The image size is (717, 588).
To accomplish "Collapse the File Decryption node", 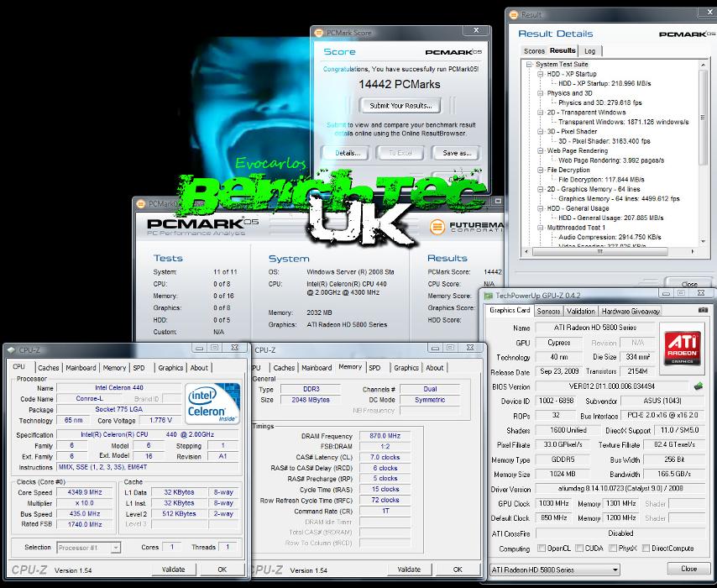I will pyautogui.click(x=541, y=171).
